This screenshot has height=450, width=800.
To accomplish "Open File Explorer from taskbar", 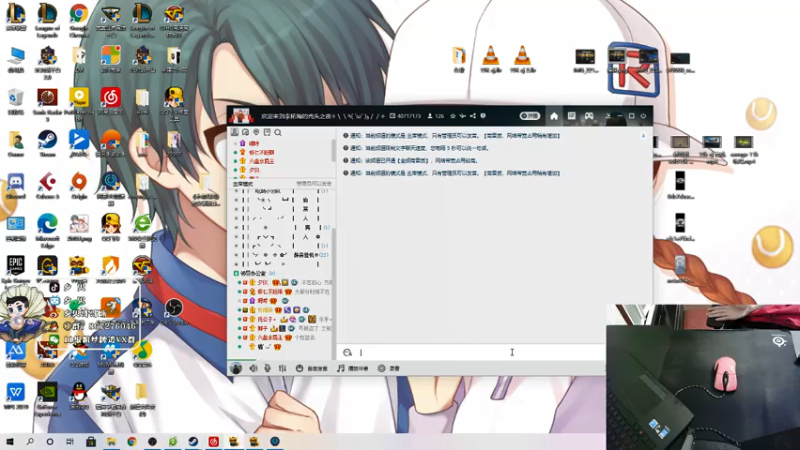I will [x=111, y=441].
